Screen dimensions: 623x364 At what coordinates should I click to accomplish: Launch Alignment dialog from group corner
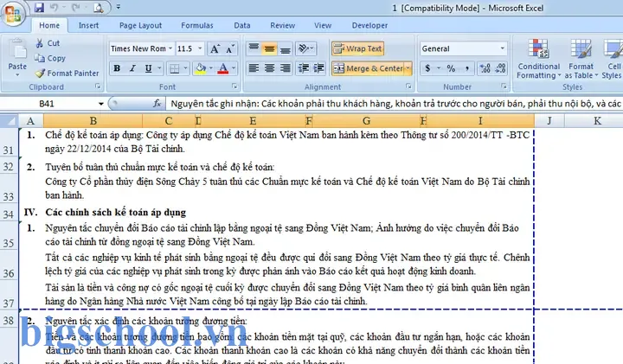pyautogui.click(x=408, y=86)
